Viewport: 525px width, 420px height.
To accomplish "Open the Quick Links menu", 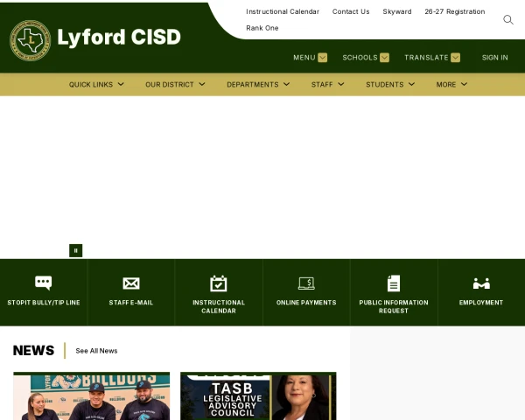I will tap(96, 84).
